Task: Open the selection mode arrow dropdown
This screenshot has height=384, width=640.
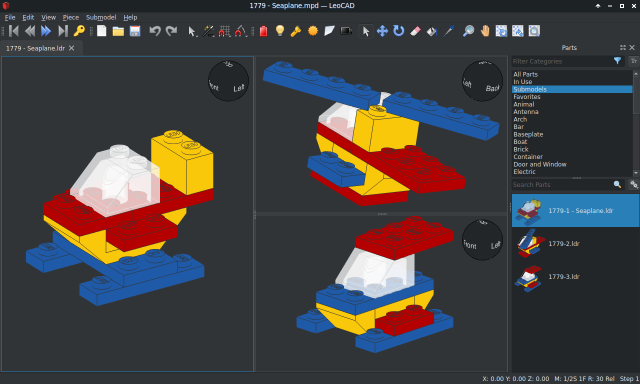Action: point(192,31)
